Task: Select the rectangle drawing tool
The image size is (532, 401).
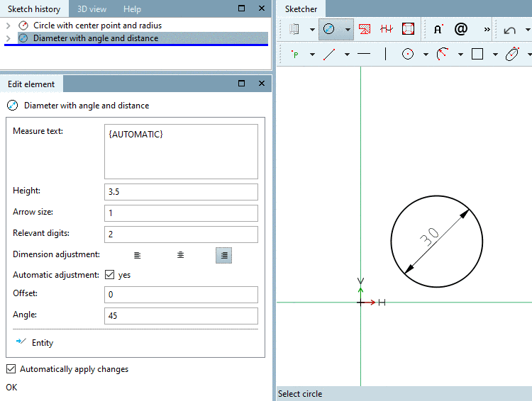Action: coord(477,54)
